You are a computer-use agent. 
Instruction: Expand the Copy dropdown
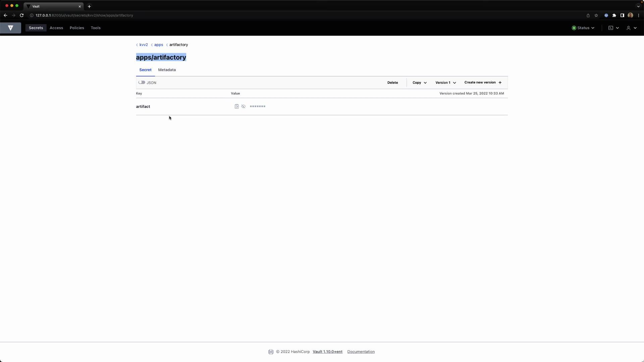(x=420, y=82)
